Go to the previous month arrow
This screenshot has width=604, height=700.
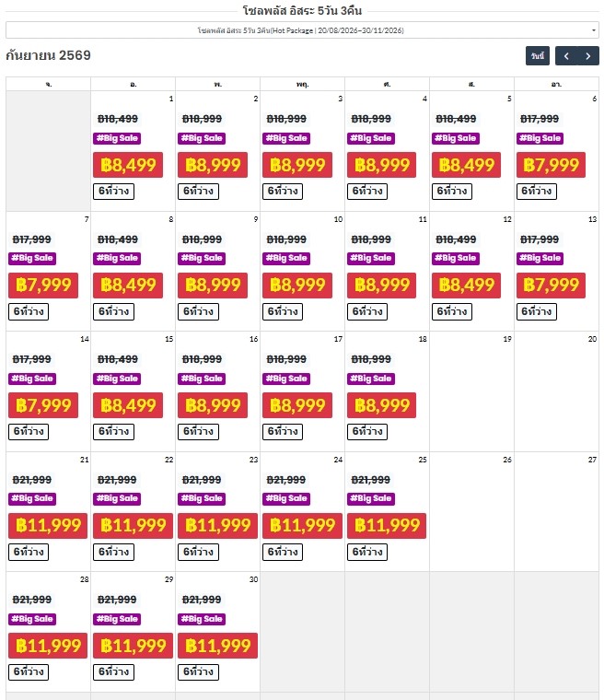pyautogui.click(x=566, y=56)
